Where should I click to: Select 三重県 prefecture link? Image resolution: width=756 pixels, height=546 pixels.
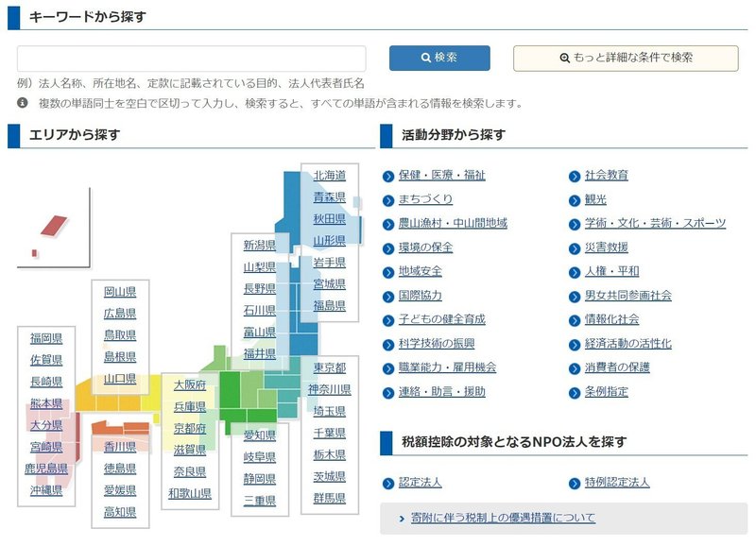(260, 501)
